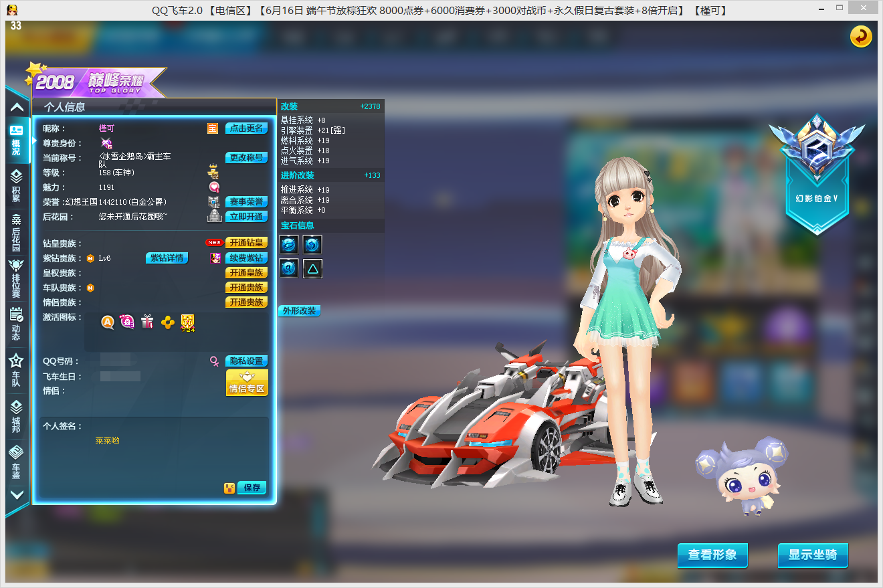Switch to the 积累 tab
The height and width of the screenshot is (588, 883).
[x=16, y=185]
